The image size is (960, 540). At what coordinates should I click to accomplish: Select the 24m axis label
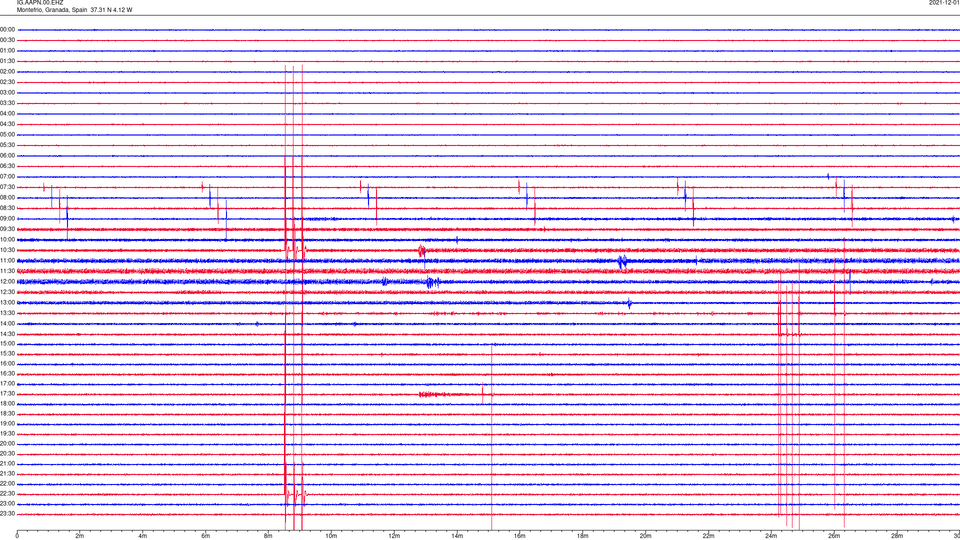pyautogui.click(x=771, y=536)
